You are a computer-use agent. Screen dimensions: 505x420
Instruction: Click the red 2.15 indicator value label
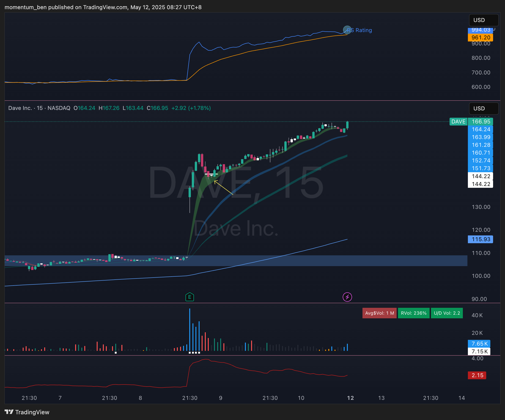coord(477,375)
